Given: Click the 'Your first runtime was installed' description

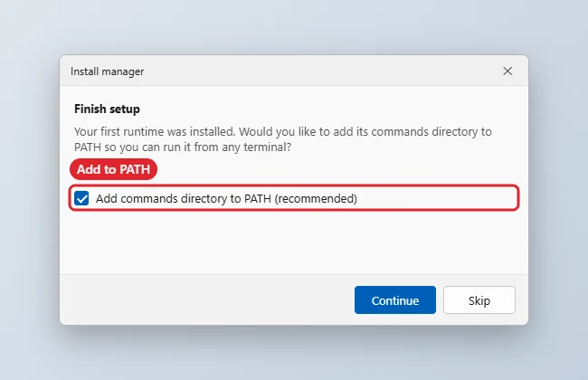Looking at the screenshot, I should click(x=283, y=139).
